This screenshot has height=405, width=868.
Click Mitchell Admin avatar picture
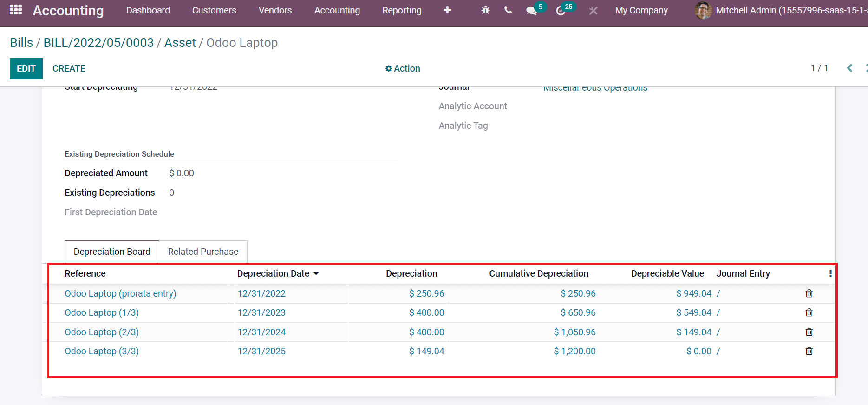pyautogui.click(x=703, y=10)
